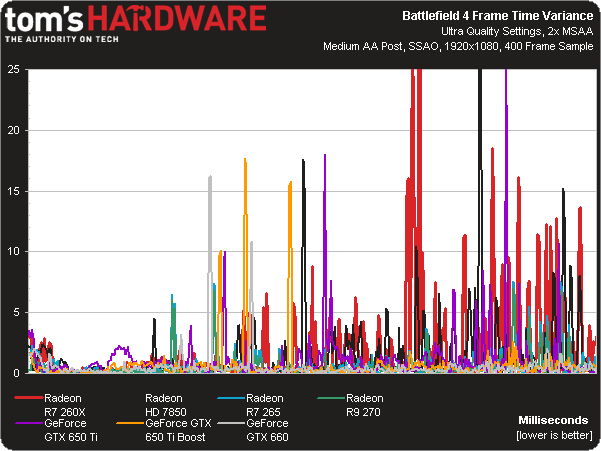Click the 'Battlefield 4 Frame Time Variance' title

tap(498, 16)
